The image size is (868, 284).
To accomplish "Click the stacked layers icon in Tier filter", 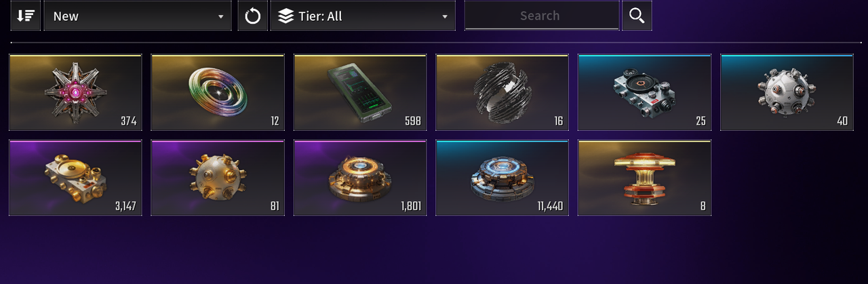I will [286, 16].
